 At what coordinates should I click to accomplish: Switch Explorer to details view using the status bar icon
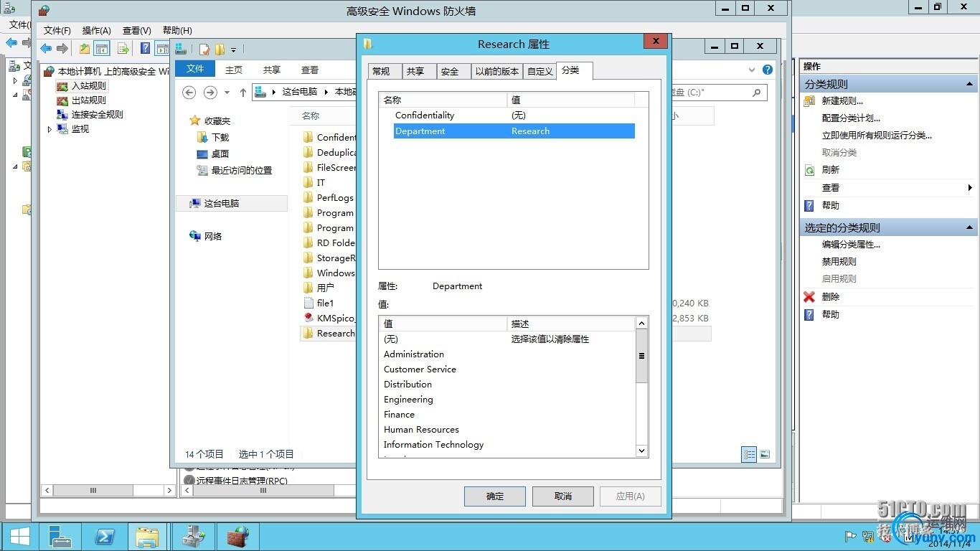click(x=749, y=454)
